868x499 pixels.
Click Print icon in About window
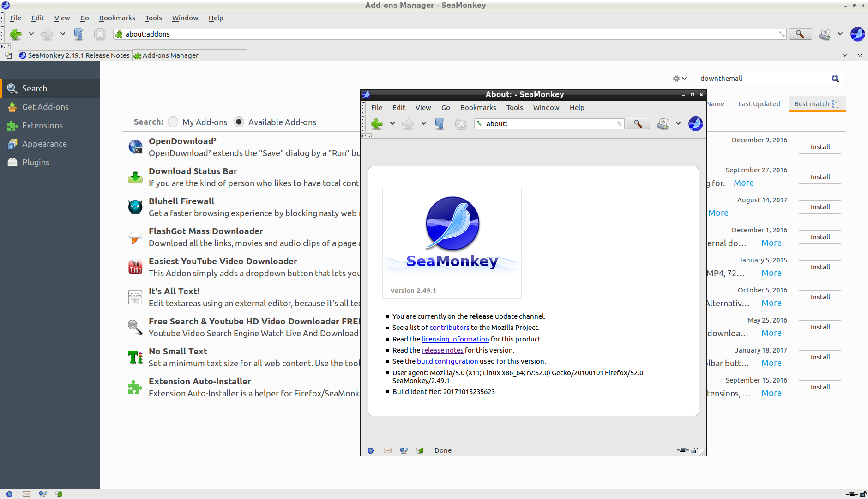point(663,124)
